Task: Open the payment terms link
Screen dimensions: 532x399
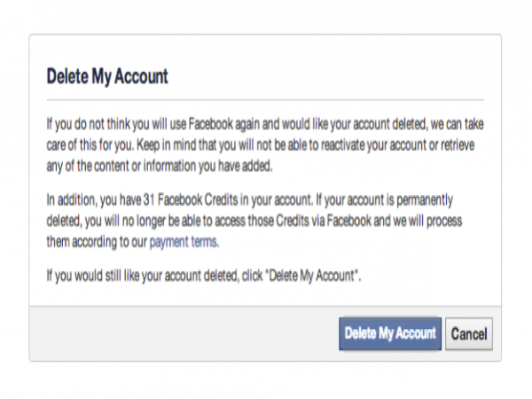Action: coord(184,241)
